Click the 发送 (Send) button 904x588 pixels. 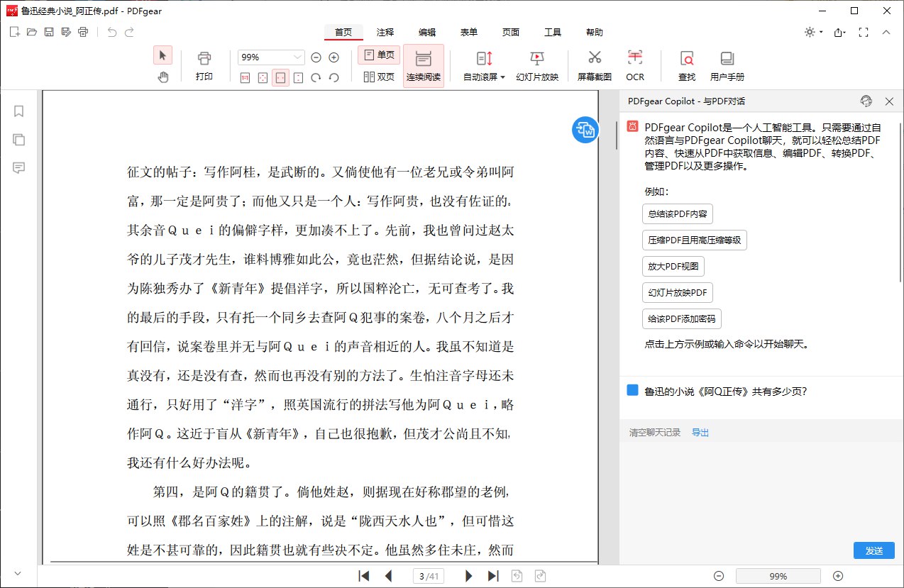pos(873,550)
